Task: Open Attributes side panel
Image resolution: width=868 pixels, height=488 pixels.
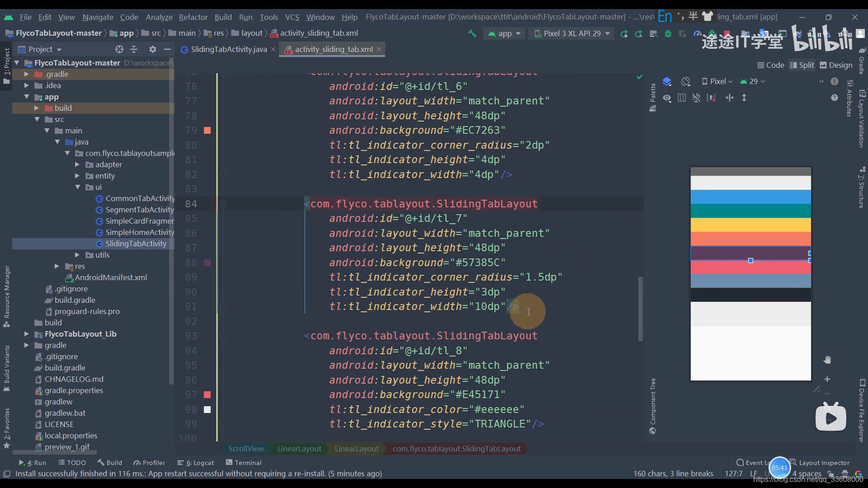Action: pos(849,99)
